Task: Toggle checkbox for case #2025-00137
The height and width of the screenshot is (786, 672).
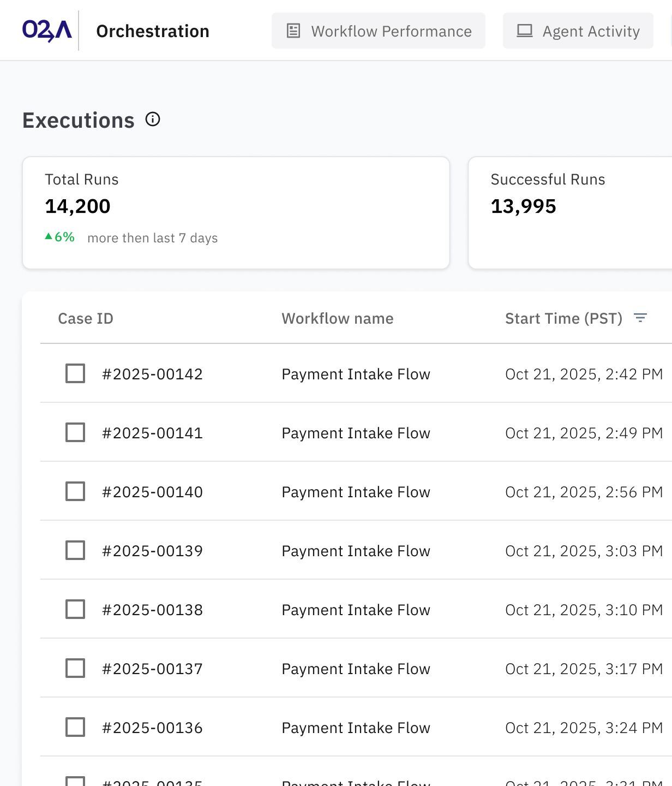Action: tap(75, 669)
